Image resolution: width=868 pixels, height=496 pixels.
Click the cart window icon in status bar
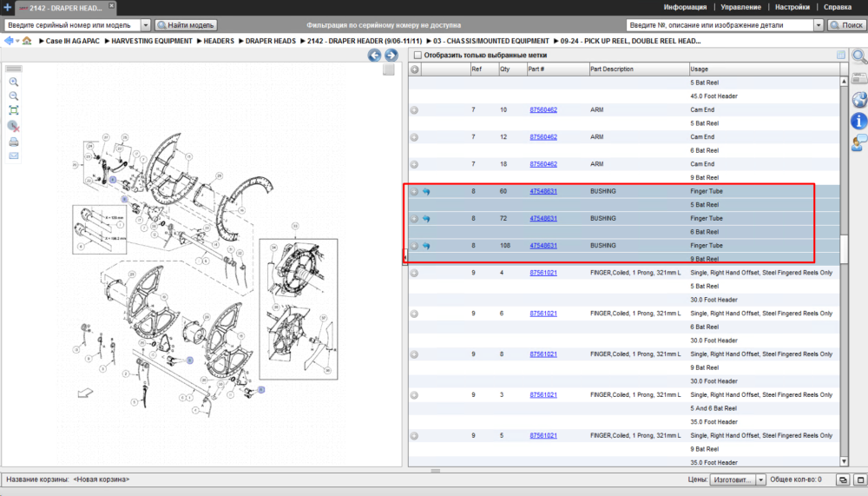click(x=860, y=479)
